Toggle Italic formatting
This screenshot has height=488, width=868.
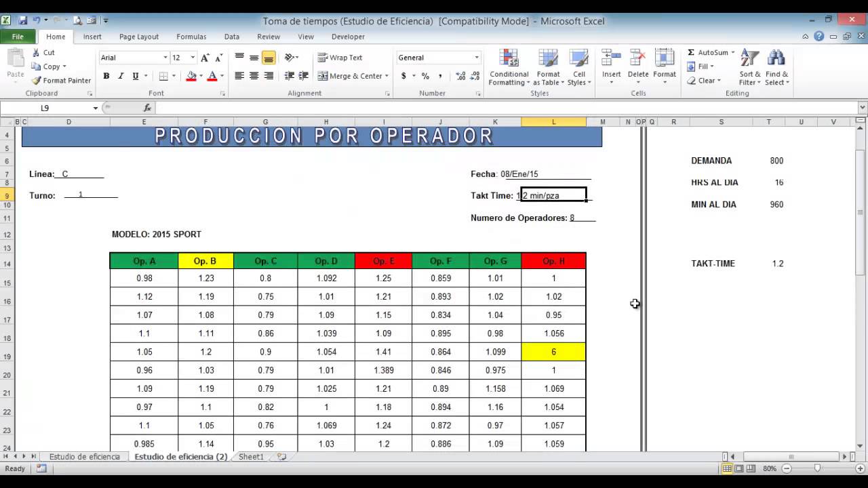(x=121, y=76)
